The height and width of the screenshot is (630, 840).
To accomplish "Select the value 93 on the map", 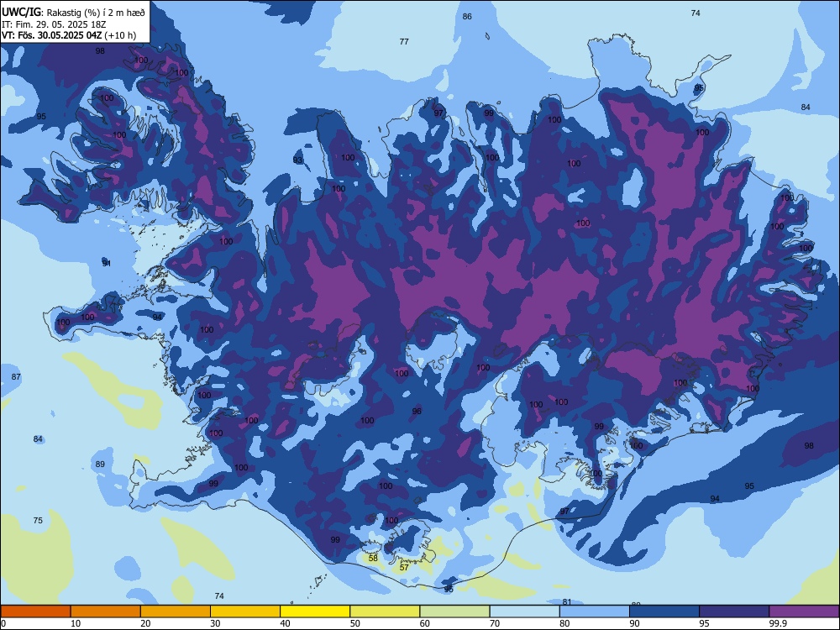I will [298, 160].
